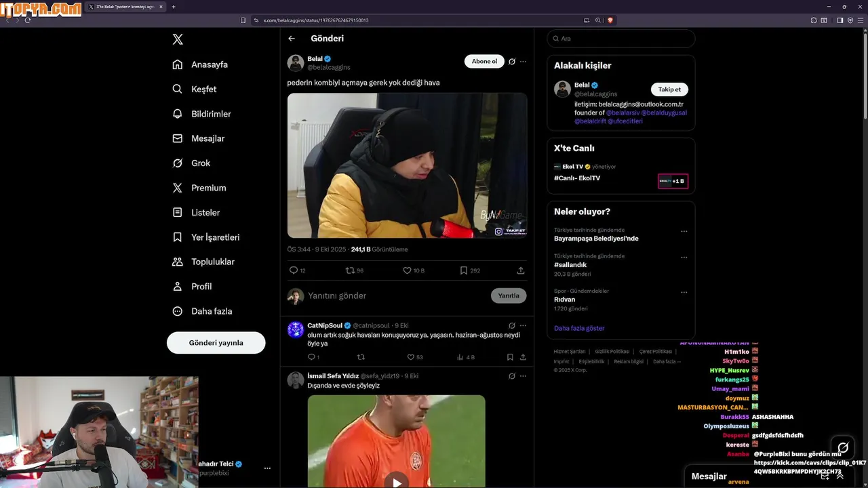This screenshot has width=868, height=488.
Task: Reload the page in the browser toolbar
Action: tap(28, 20)
